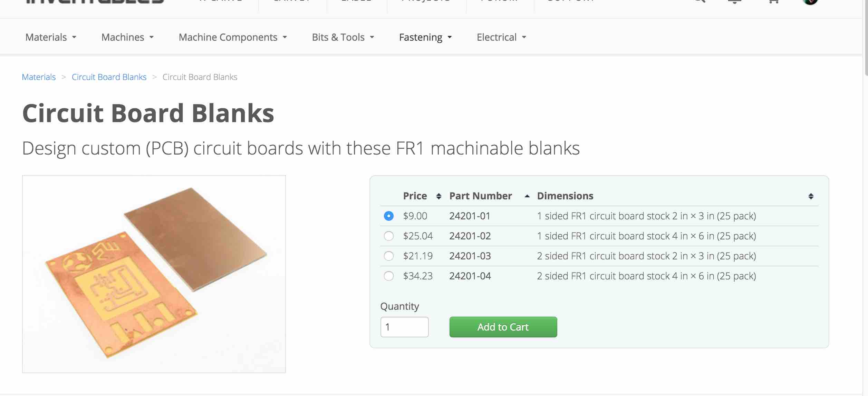Select the $21.19 part 24201-03 radio option
This screenshot has width=868, height=396.
point(388,256)
